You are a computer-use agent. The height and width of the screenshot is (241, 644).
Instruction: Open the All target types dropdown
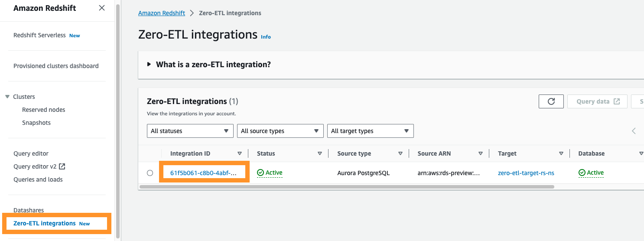(x=370, y=131)
